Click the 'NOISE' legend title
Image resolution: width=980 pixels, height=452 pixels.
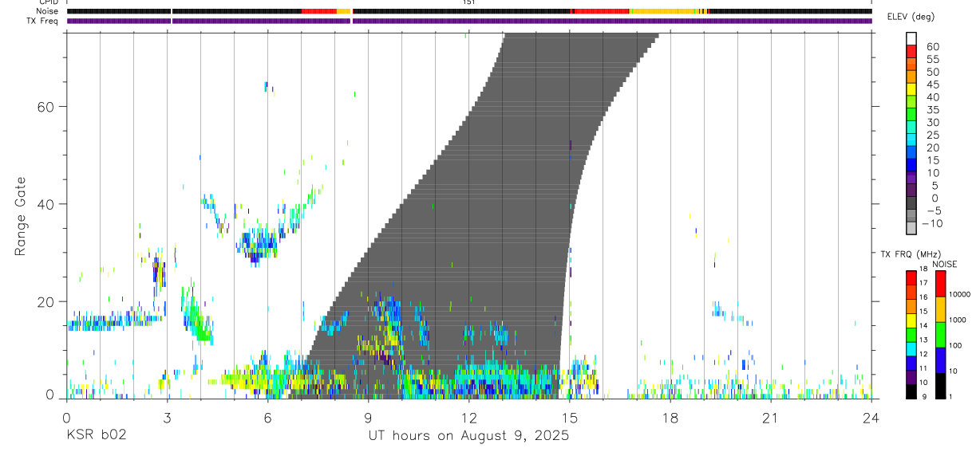click(x=944, y=264)
